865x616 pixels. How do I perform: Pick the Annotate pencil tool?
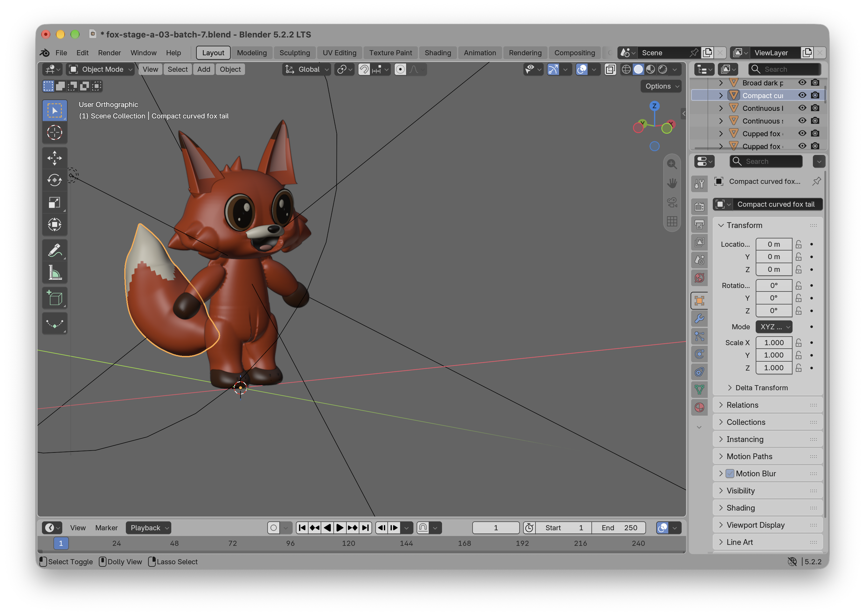tap(55, 250)
